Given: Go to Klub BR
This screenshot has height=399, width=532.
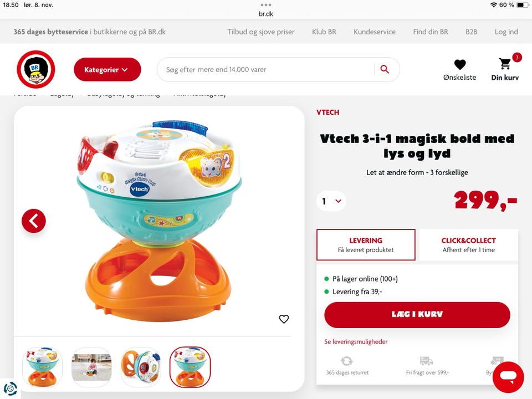Looking at the screenshot, I should (x=324, y=32).
